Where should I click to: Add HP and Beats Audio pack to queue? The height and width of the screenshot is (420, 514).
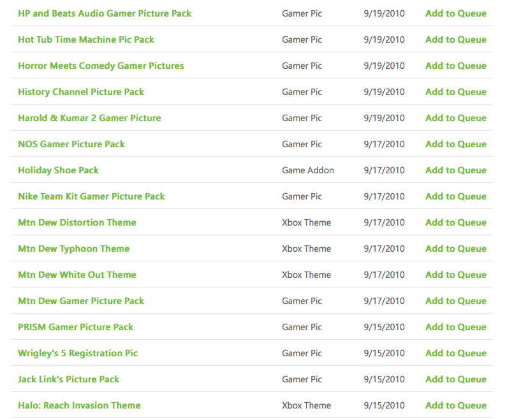[456, 13]
